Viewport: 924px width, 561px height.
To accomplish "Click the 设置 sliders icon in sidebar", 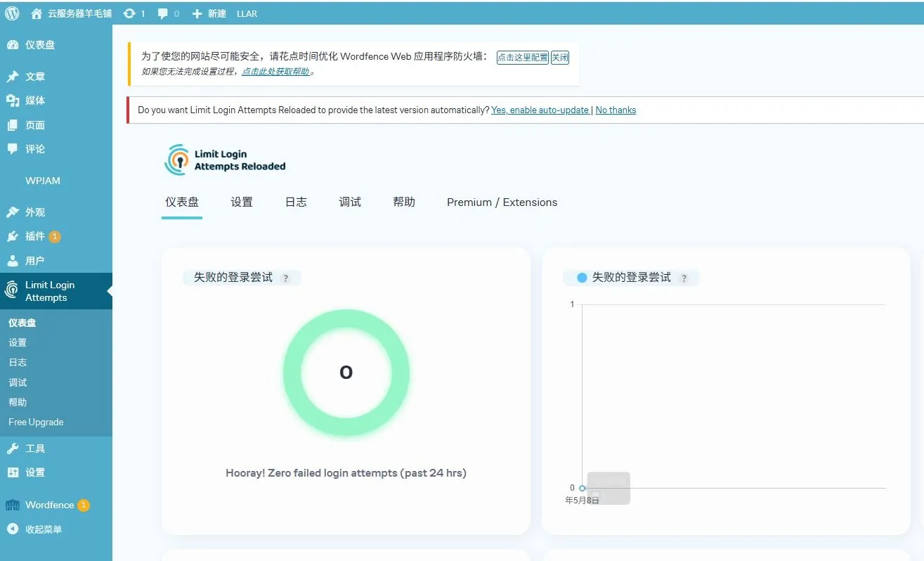I will coord(13,472).
